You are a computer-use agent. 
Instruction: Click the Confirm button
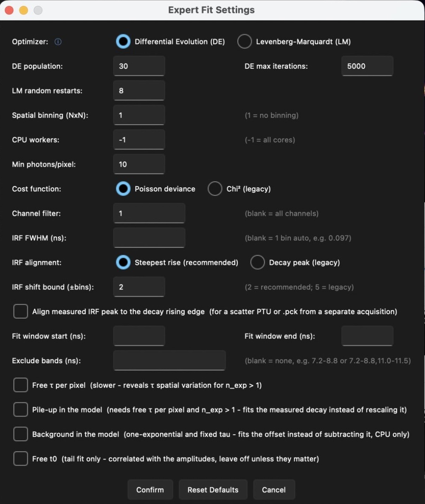point(150,490)
